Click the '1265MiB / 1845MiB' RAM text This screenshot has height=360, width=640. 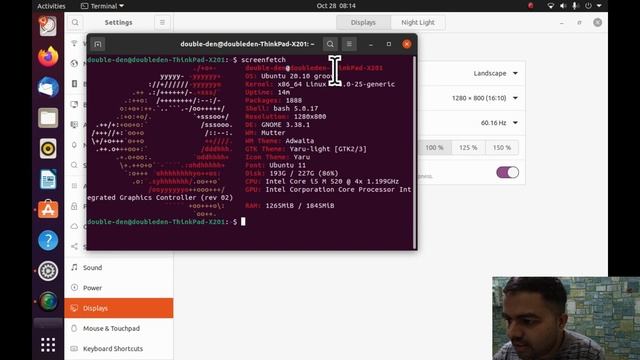(300, 206)
